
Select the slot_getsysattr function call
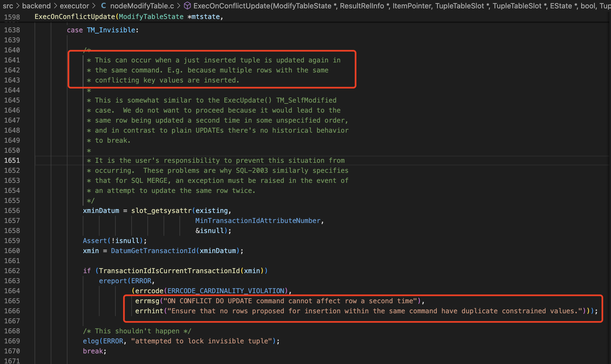(161, 210)
